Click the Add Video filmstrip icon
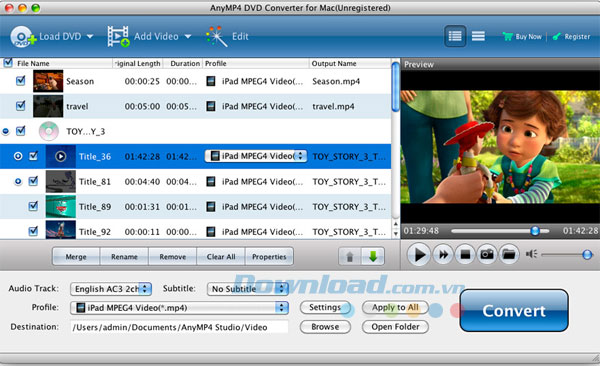600x366 pixels. click(118, 37)
